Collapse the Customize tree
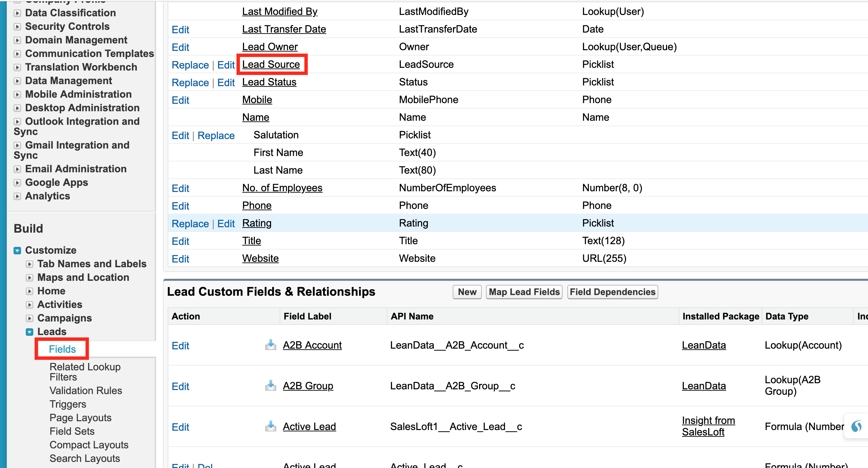868x468 pixels. pos(16,250)
